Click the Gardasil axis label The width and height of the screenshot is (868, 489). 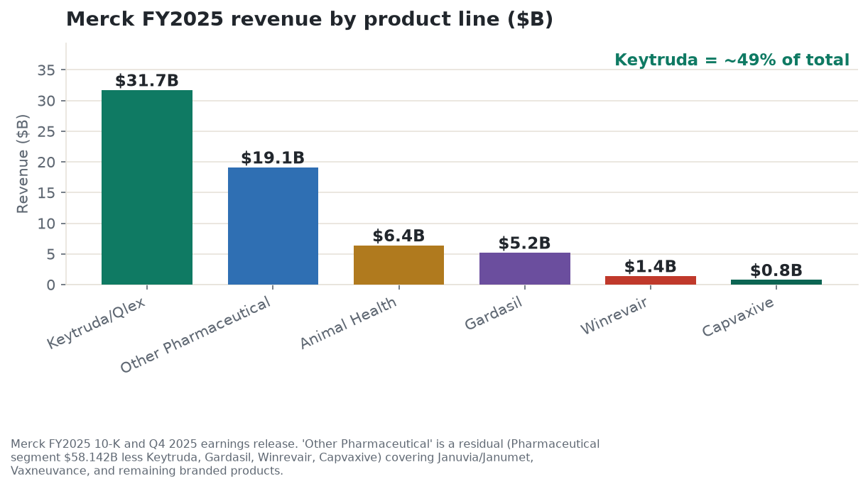(494, 313)
